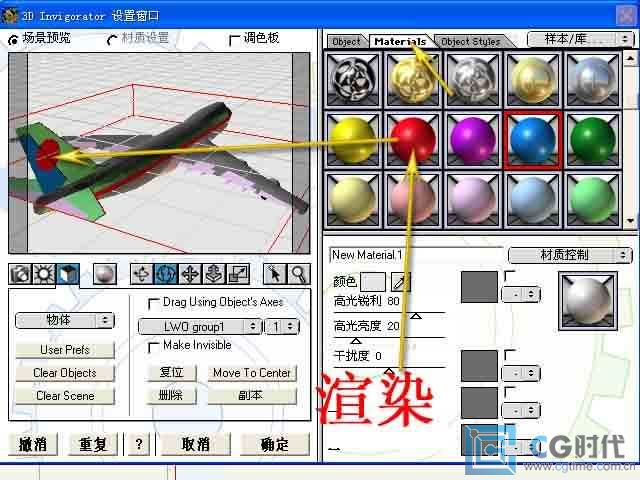Select the arrow pointer selection tool
640x480 pixels.
click(275, 274)
